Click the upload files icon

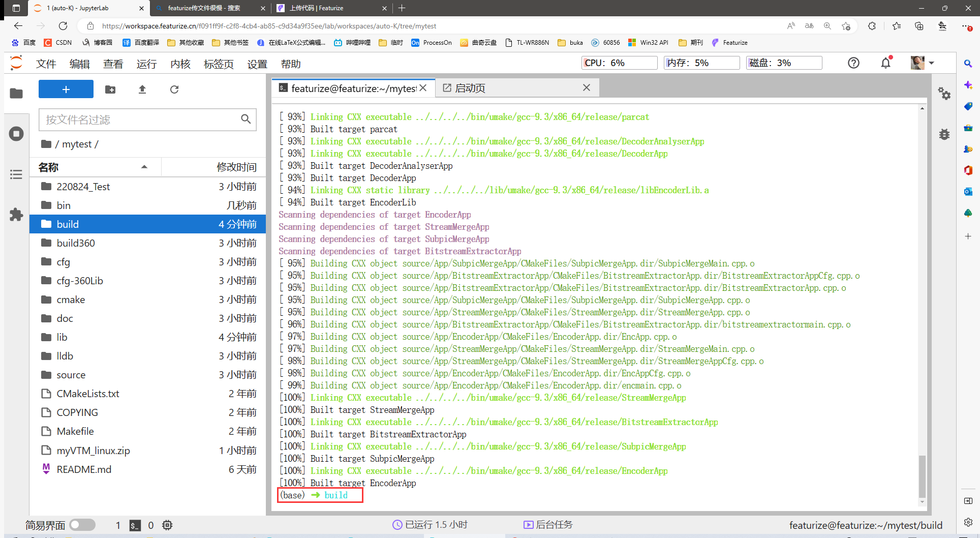click(142, 89)
